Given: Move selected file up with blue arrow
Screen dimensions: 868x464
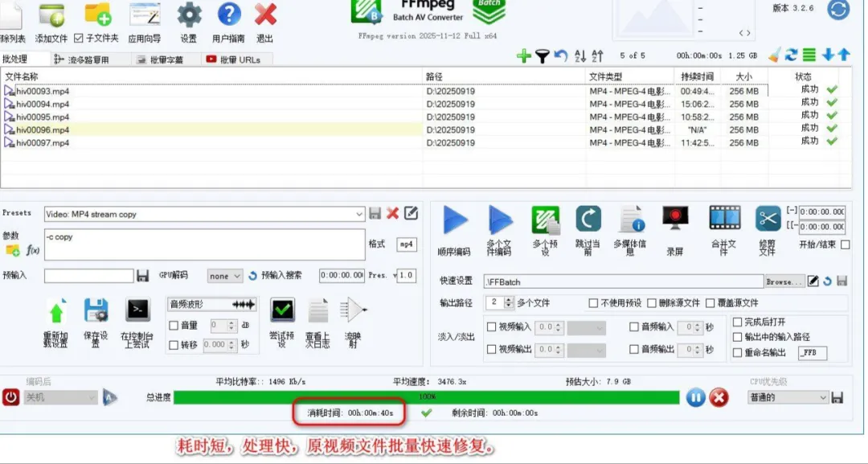Looking at the screenshot, I should tap(844, 55).
